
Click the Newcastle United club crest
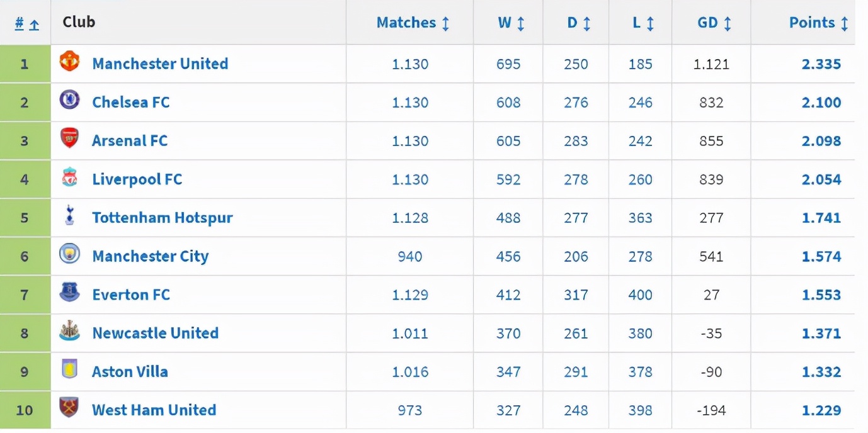click(x=69, y=330)
